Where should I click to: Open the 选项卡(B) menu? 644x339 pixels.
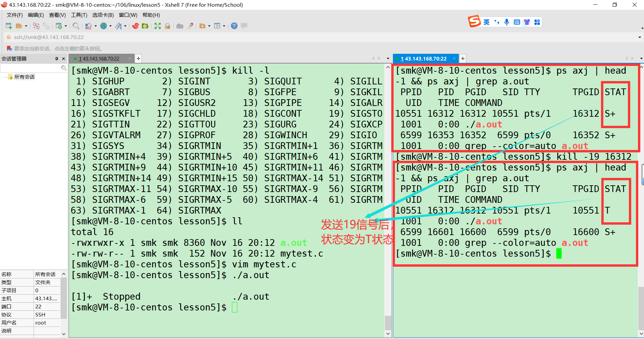(x=103, y=15)
